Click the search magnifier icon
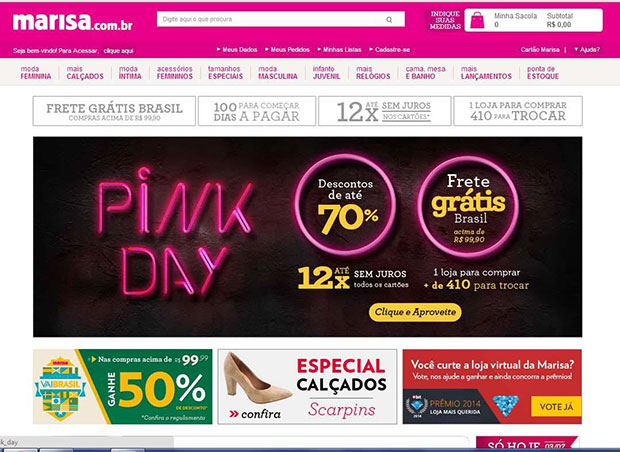This screenshot has height=452, width=620. [x=389, y=19]
